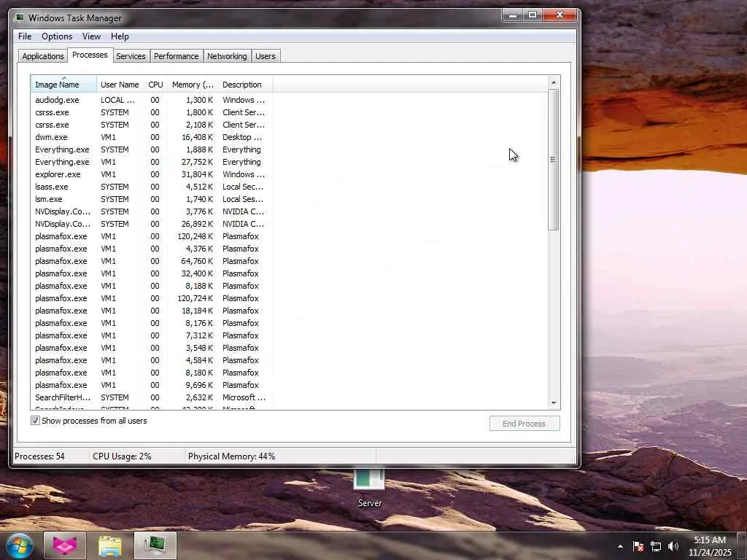Open the clock showing 5:15 AM
The width and height of the screenshot is (747, 560).
pos(710,546)
